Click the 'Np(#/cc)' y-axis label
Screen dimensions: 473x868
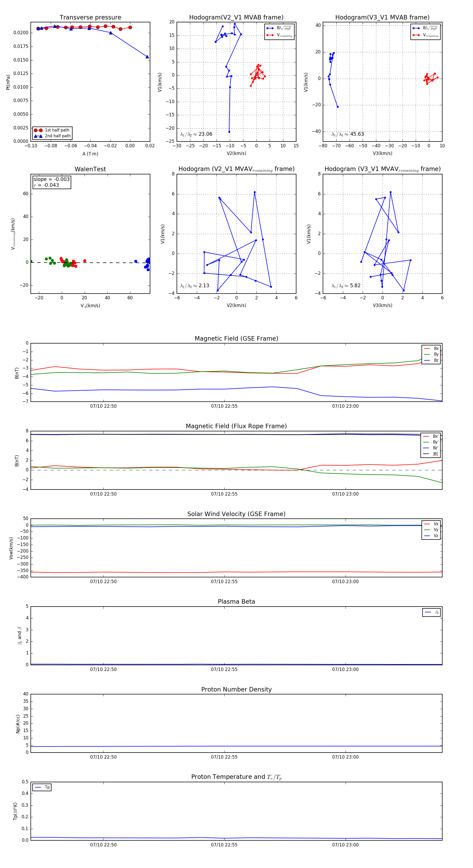[x=18, y=724]
